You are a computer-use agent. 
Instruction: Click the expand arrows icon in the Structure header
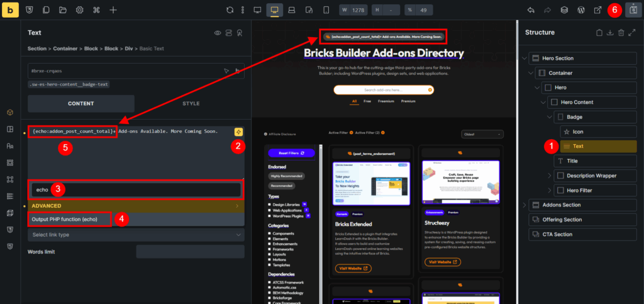[x=632, y=33]
